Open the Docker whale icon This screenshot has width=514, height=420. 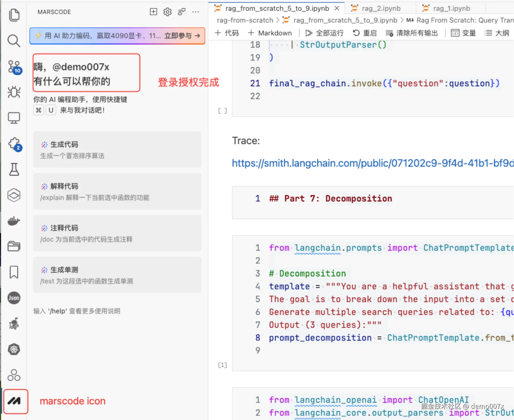(14, 221)
